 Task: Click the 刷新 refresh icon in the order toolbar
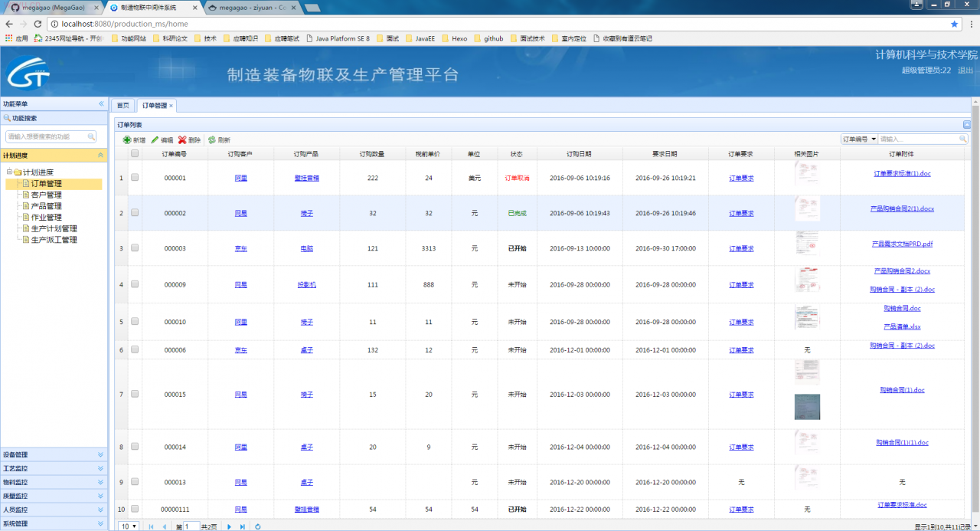point(211,140)
